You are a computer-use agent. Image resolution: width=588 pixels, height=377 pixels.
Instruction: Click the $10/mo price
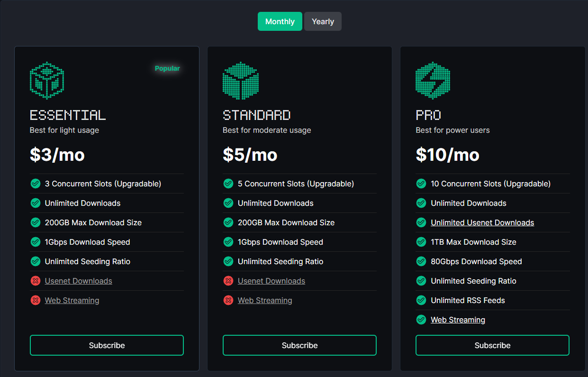[x=448, y=154]
